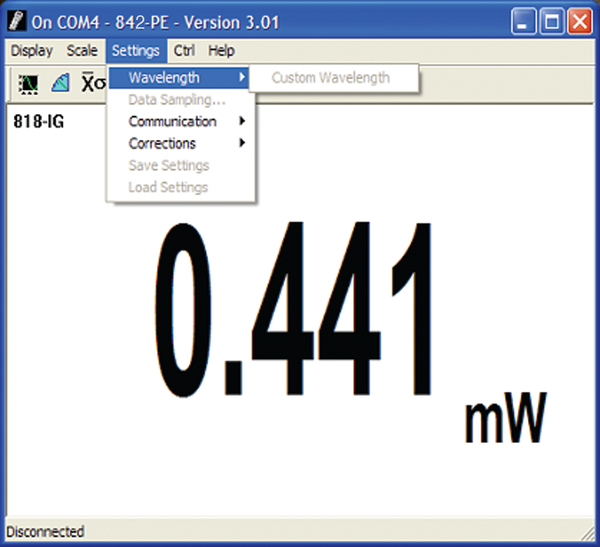The image size is (600, 547).
Task: Open the Ctrl menu
Action: (x=184, y=51)
